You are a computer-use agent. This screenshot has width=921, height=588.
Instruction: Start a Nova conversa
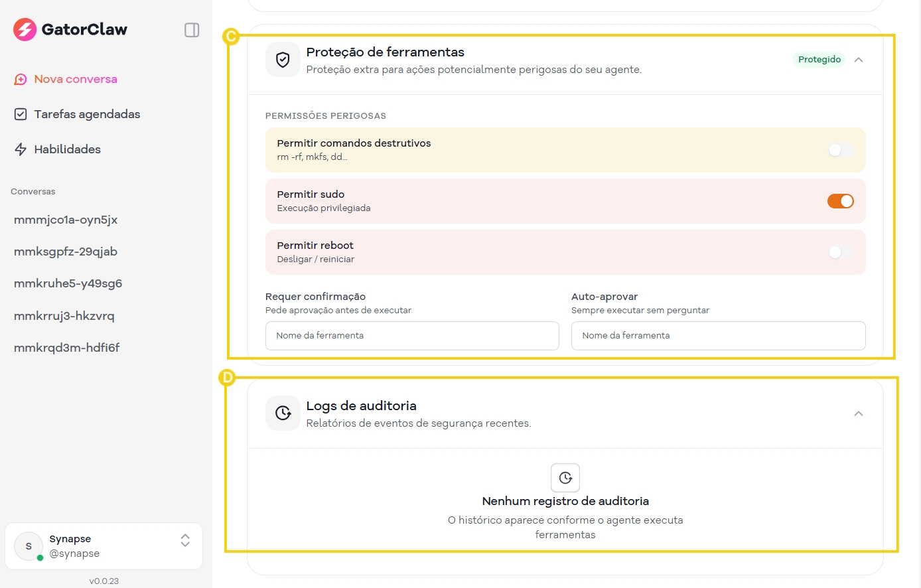(x=76, y=79)
